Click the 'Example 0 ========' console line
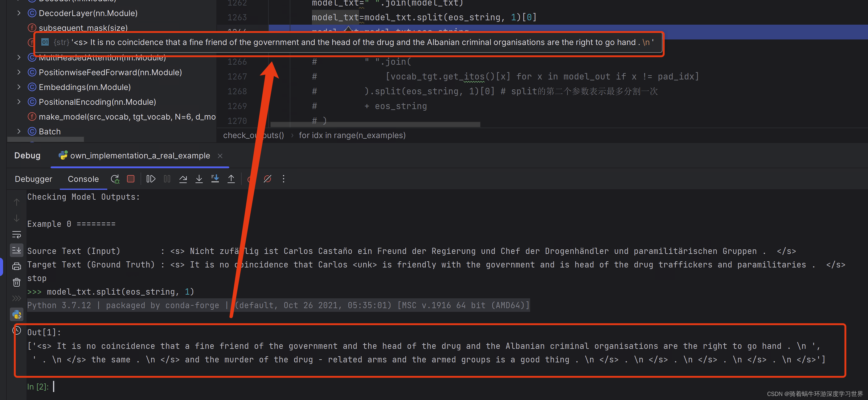Image resolution: width=868 pixels, height=400 pixels. 71,224
